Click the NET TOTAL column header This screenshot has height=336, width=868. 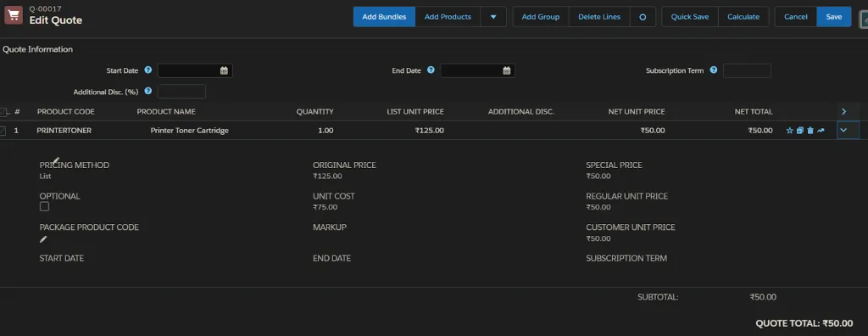point(754,111)
